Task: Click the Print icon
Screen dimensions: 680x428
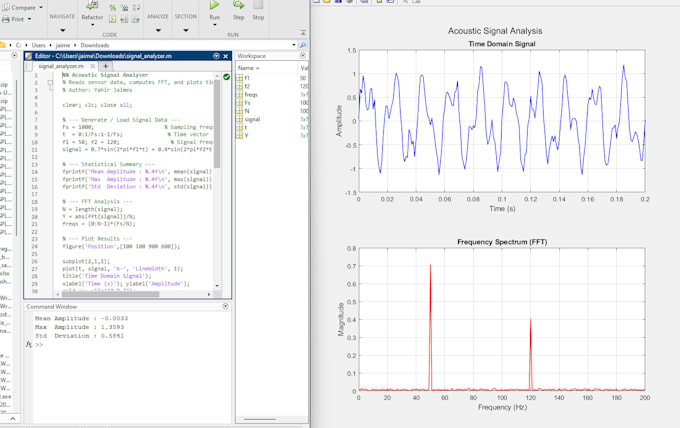Action: (x=6, y=19)
